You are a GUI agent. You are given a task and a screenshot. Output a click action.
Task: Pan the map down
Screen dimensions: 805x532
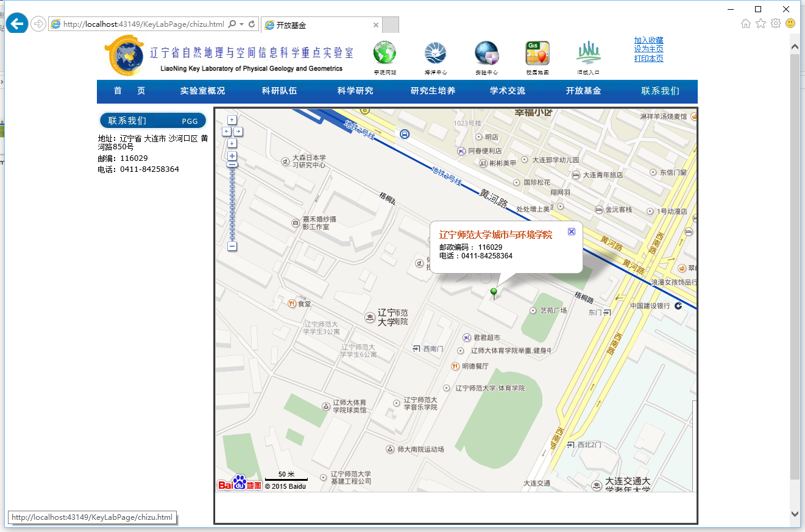pyautogui.click(x=232, y=143)
